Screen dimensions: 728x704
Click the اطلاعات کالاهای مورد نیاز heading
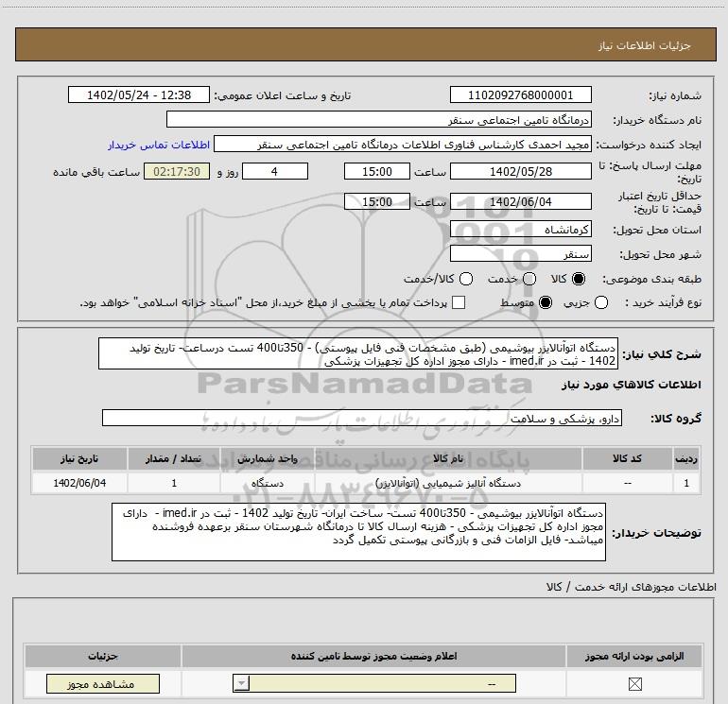pyautogui.click(x=631, y=385)
